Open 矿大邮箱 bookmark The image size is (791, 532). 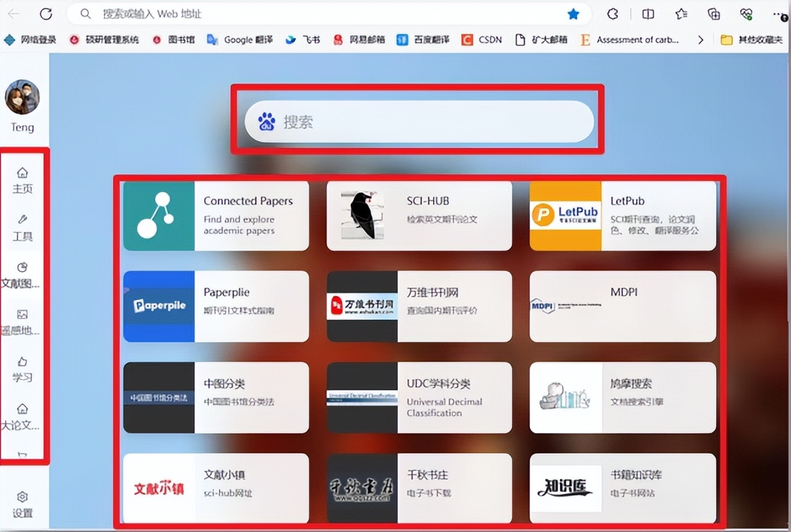click(x=541, y=40)
